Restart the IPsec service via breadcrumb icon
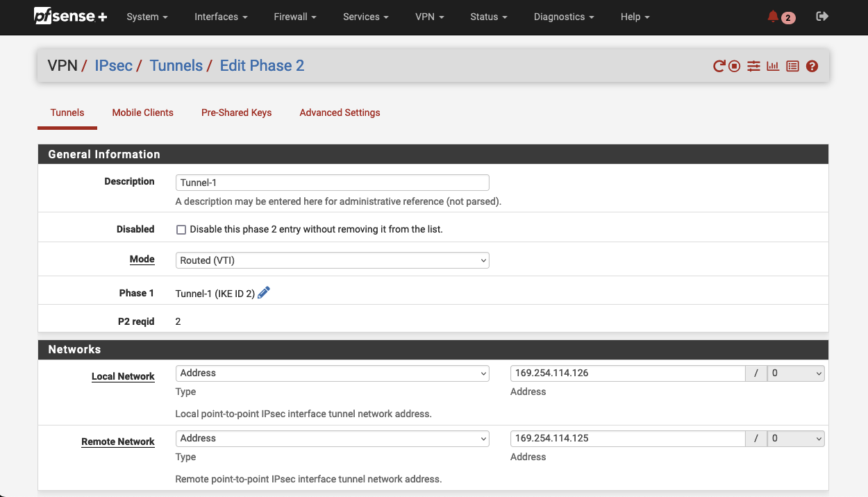This screenshot has height=497, width=868. click(x=718, y=65)
